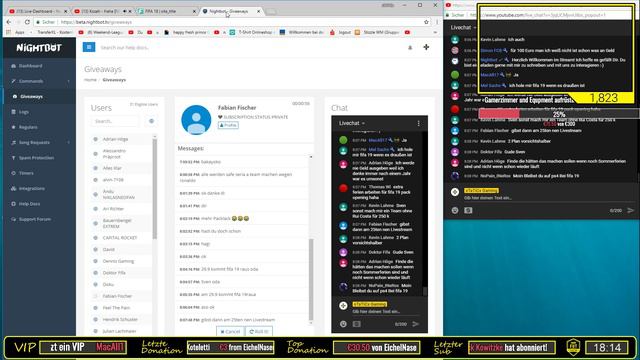The image size is (640, 360).
Task: Click the Cancel button under Messages
Action: [230, 332]
